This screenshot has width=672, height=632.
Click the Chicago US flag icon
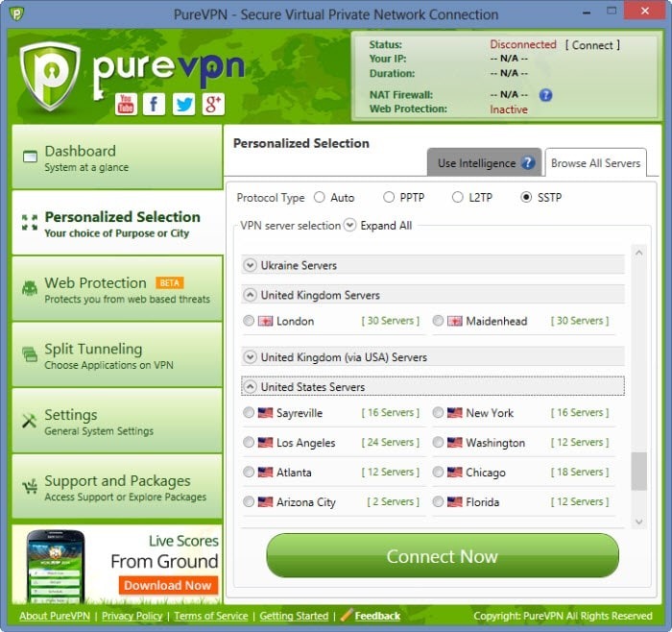pyautogui.click(x=455, y=472)
